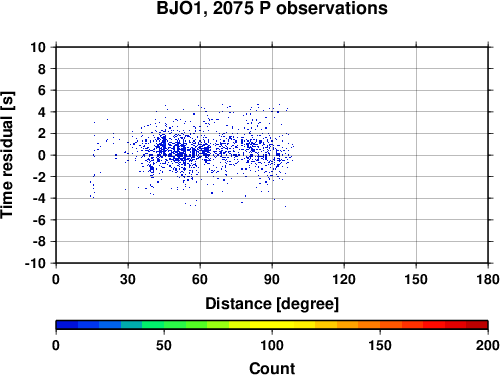
Task: Click the y-axis tick label '8'
Action: pyautogui.click(x=42, y=69)
